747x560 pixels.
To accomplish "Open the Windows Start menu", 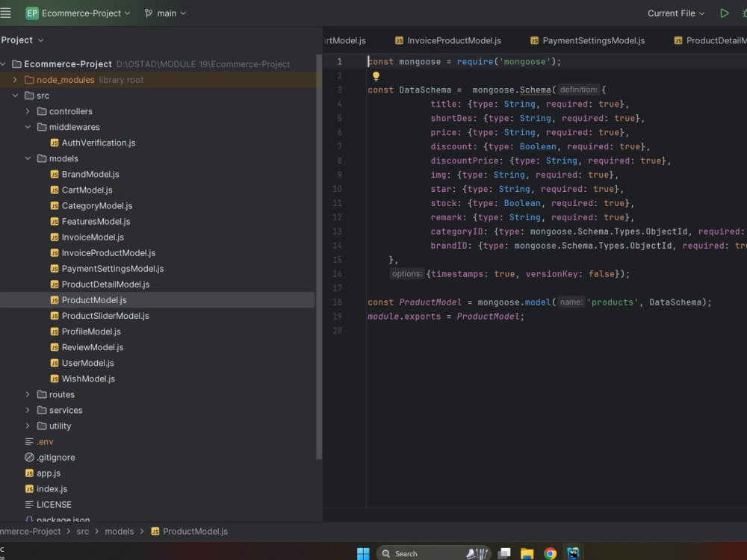I will [363, 553].
